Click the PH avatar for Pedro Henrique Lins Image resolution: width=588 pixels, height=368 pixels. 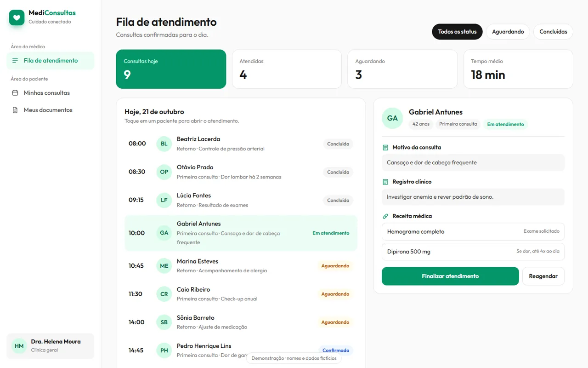[164, 351]
